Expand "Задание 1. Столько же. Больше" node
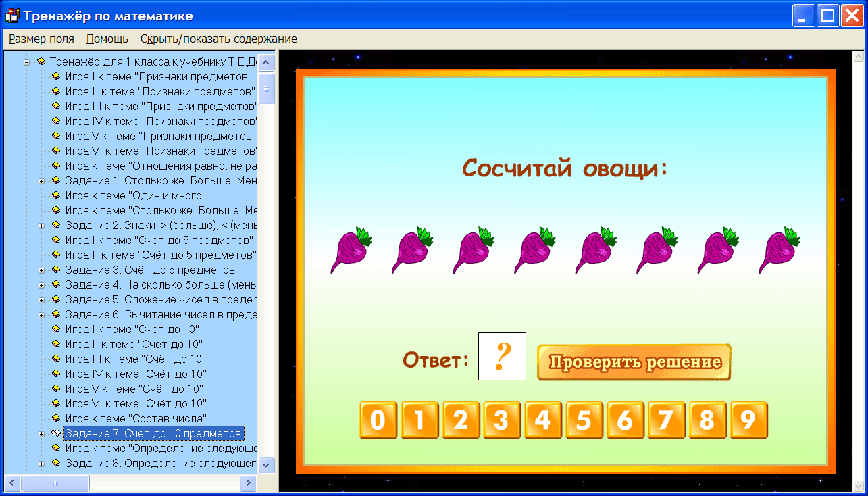Viewport: 868px width, 496px height. 42,180
